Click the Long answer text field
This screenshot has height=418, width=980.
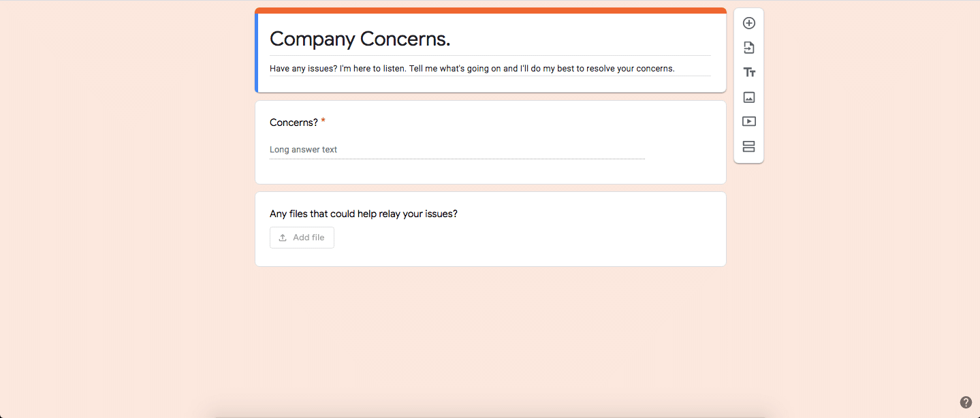coord(457,150)
